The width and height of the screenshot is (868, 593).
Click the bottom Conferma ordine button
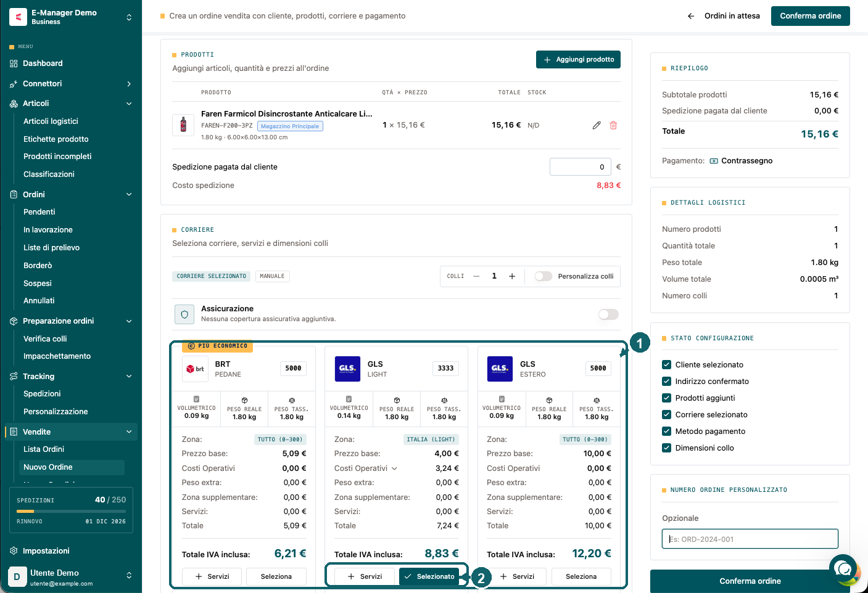coord(750,581)
